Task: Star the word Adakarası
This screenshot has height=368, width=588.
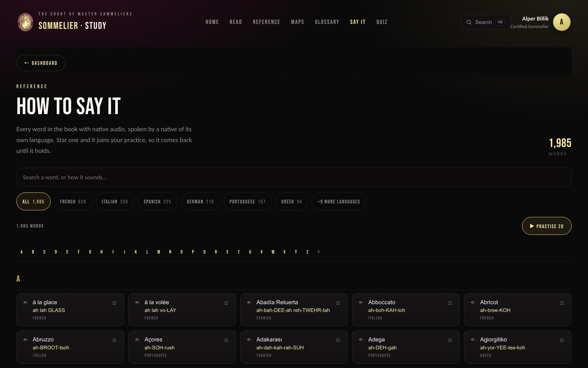Action: coord(338,340)
